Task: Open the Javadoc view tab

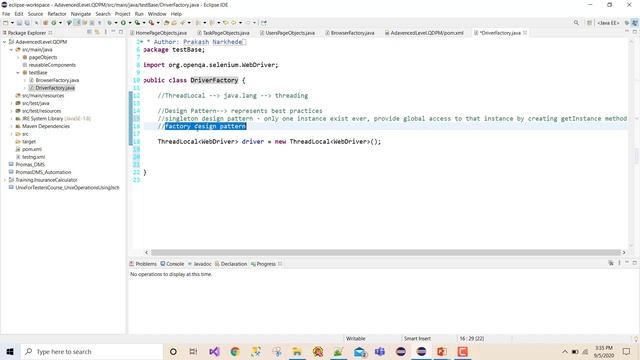Action: point(200,264)
